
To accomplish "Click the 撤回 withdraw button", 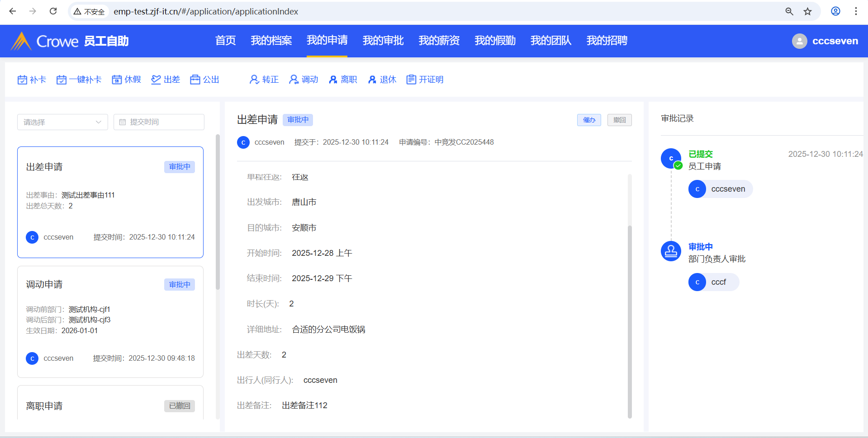I will pyautogui.click(x=619, y=120).
